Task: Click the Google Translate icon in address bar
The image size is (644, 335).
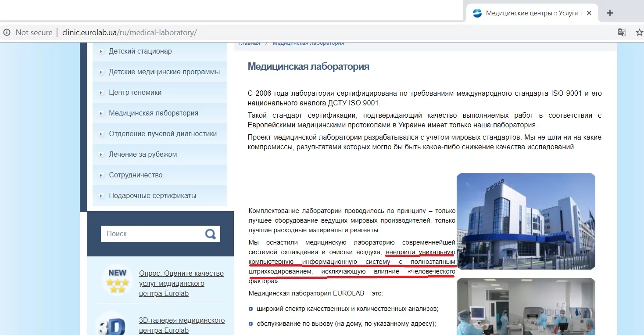Action: point(622,32)
